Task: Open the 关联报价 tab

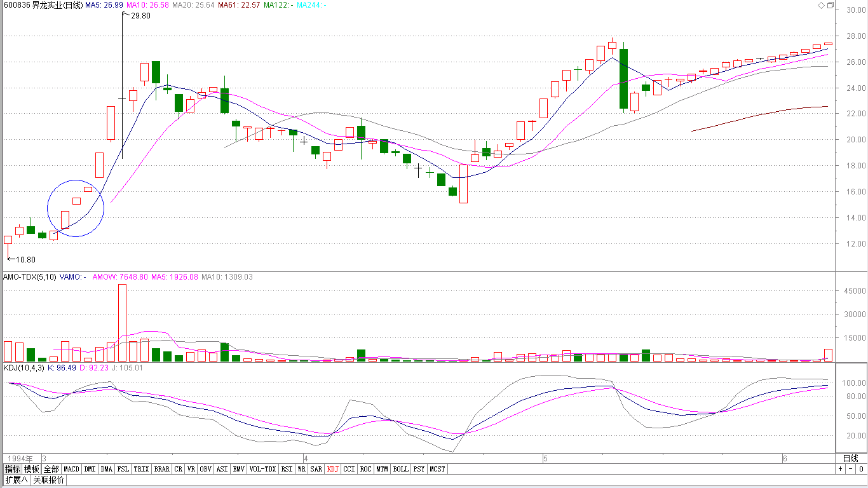Action: tap(48, 480)
